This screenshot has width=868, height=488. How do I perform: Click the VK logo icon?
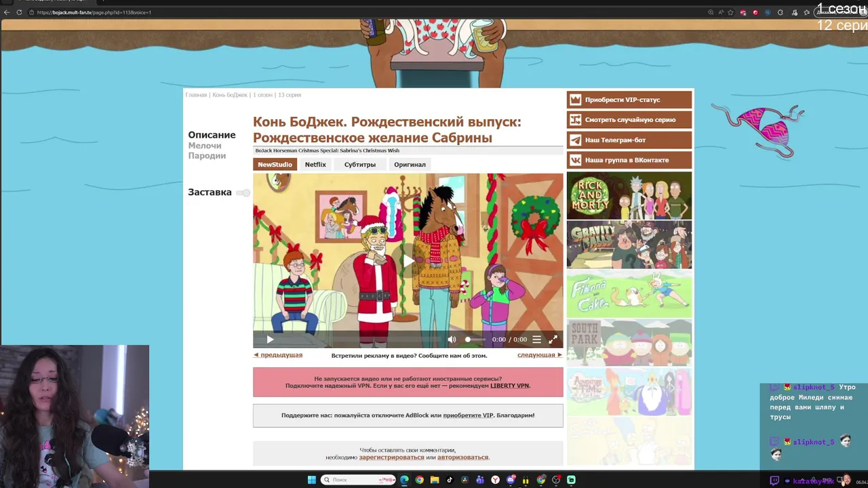[575, 161]
